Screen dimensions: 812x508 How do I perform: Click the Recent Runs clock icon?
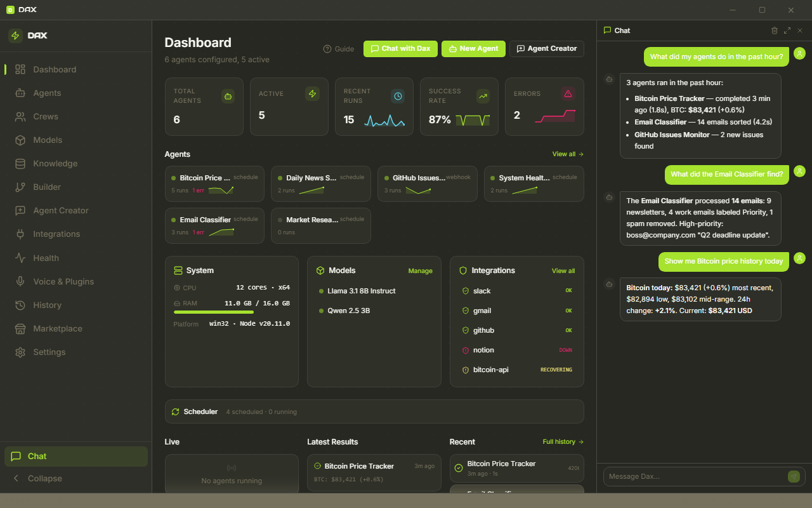[398, 96]
